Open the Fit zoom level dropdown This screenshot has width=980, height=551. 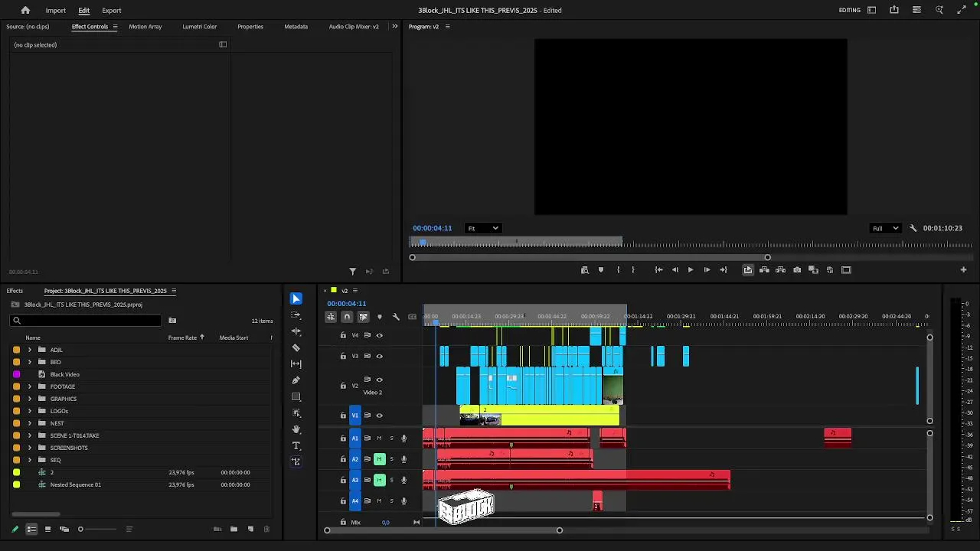[482, 228]
